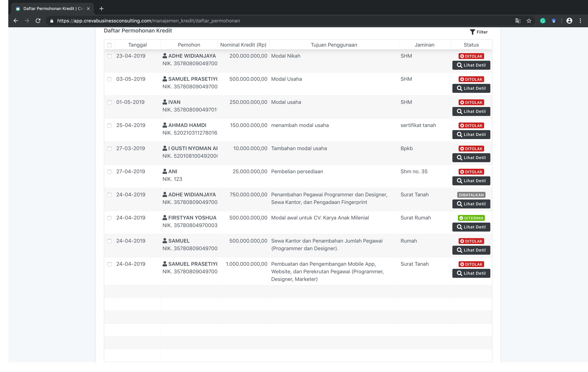Click the purpose Pembelian persediaan
Viewport: 588px width, 372px height.
[297, 172]
